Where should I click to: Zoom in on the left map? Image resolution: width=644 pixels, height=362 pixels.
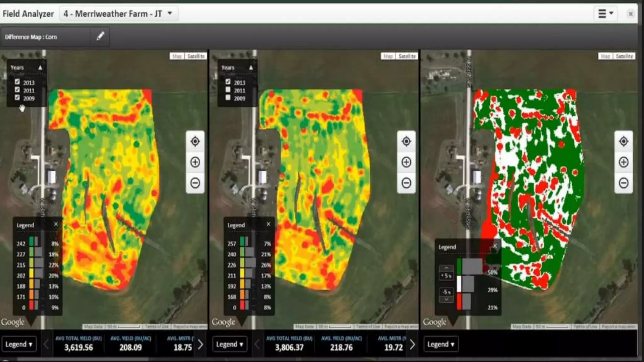[195, 162]
